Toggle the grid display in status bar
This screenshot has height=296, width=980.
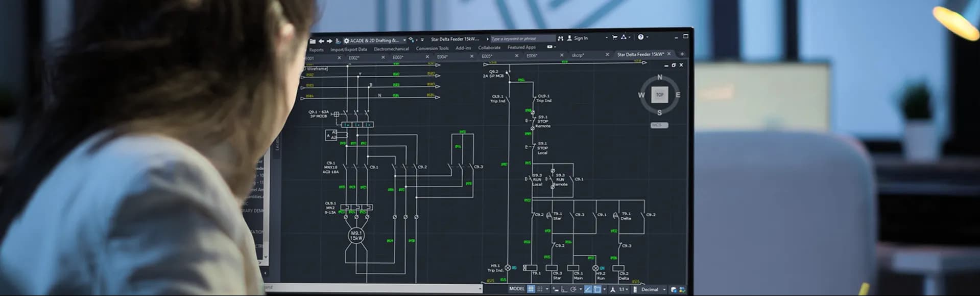[531, 289]
